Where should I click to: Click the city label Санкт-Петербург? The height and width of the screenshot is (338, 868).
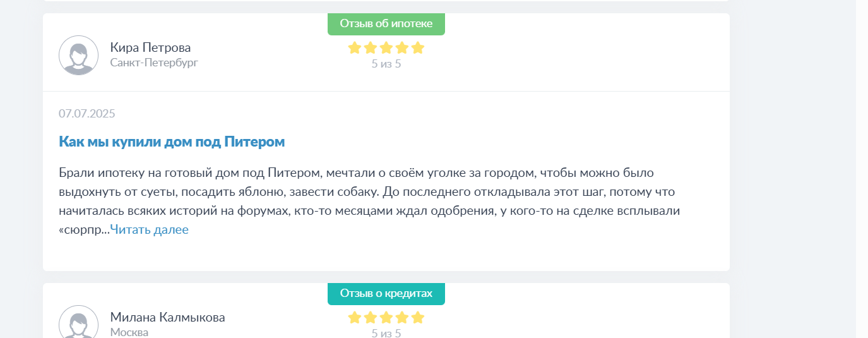click(154, 63)
